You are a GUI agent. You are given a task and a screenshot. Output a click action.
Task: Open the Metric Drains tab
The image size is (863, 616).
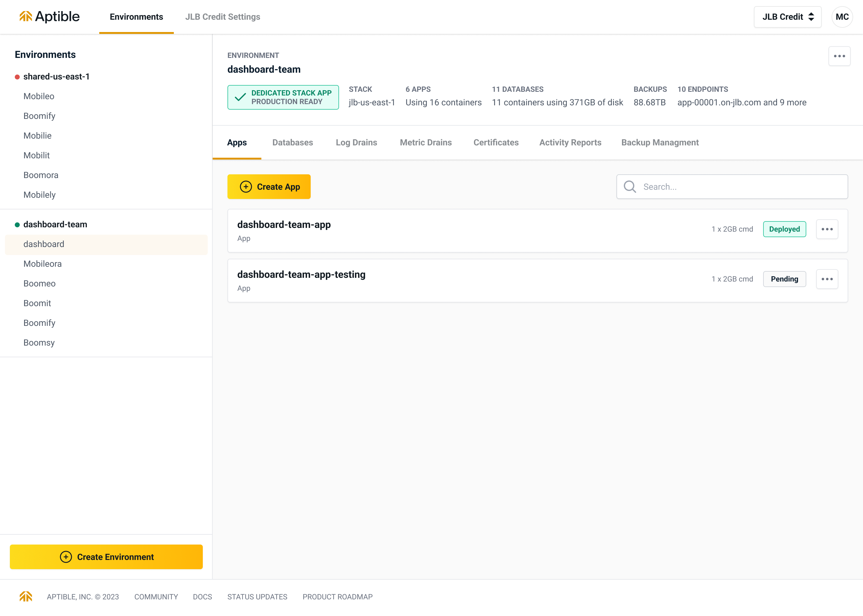point(425,143)
